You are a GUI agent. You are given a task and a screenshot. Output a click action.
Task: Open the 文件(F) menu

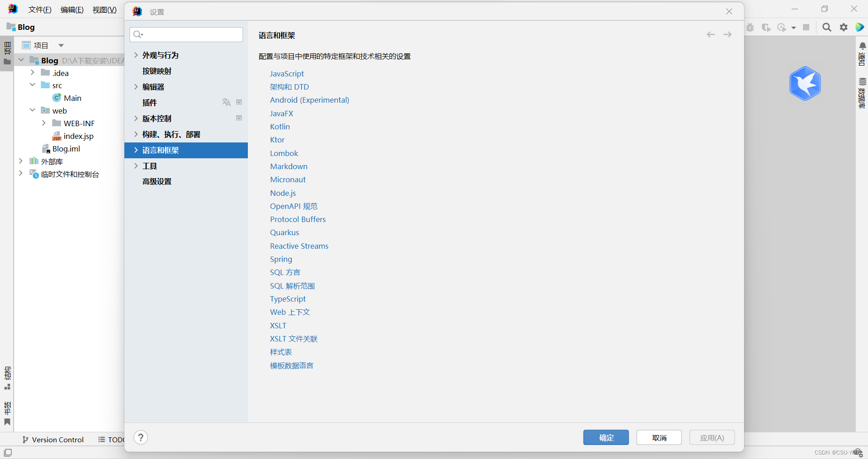[x=40, y=9]
